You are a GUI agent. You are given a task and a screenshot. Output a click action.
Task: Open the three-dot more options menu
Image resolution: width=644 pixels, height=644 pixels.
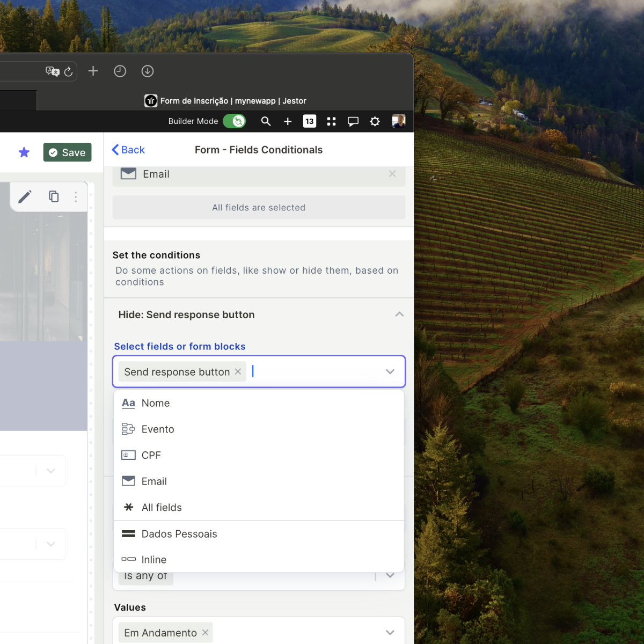click(76, 197)
